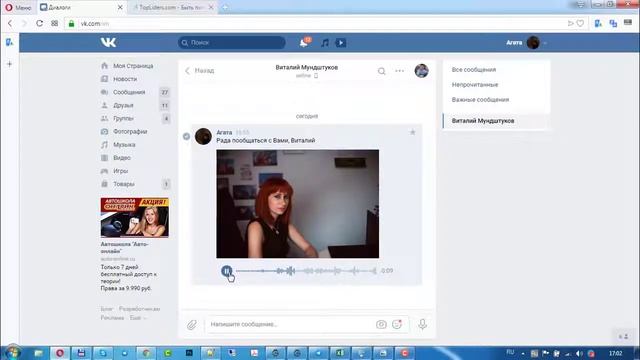Open the Разработчикам footer link
The width and height of the screenshot is (640, 360).
tap(140, 309)
